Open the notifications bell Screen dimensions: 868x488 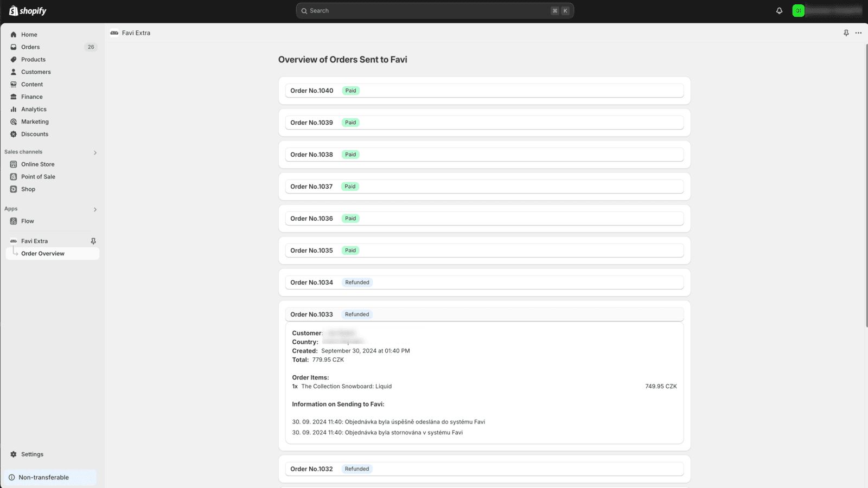[x=779, y=11]
